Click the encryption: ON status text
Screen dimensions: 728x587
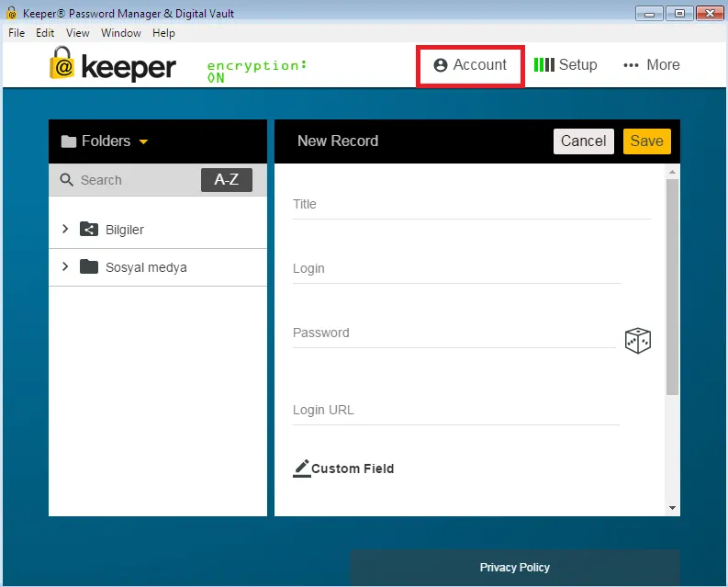256,71
